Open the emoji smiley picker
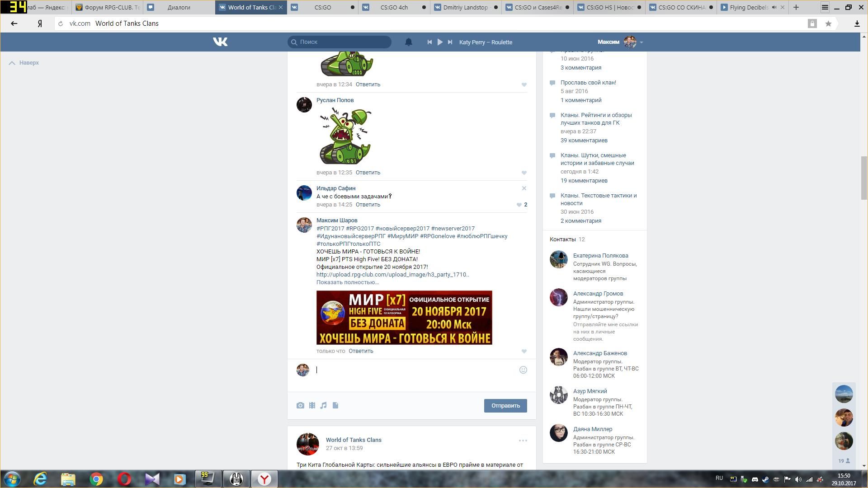Viewport: 868px width, 488px height. click(x=523, y=370)
